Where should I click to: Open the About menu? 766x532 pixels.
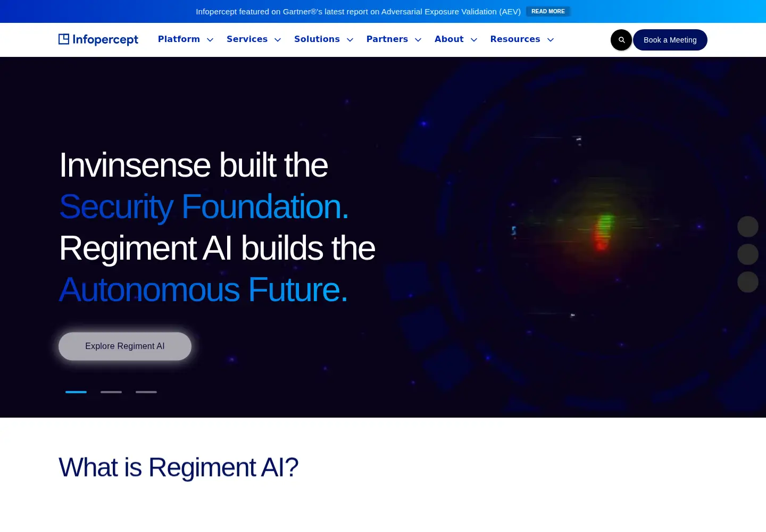point(449,39)
